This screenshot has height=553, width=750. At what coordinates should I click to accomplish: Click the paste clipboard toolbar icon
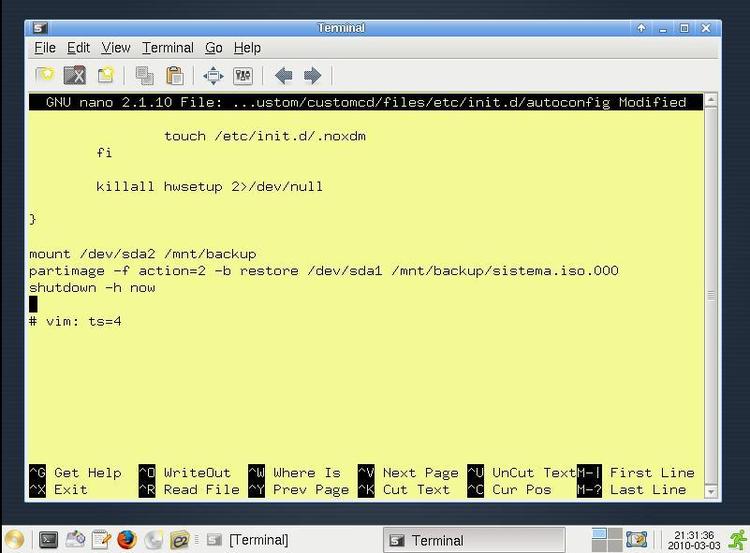[x=175, y=76]
